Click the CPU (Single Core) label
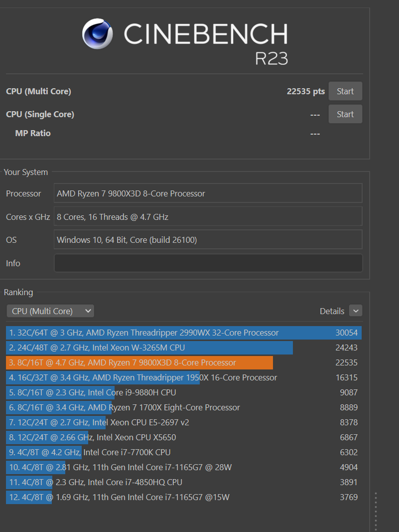 (x=40, y=114)
